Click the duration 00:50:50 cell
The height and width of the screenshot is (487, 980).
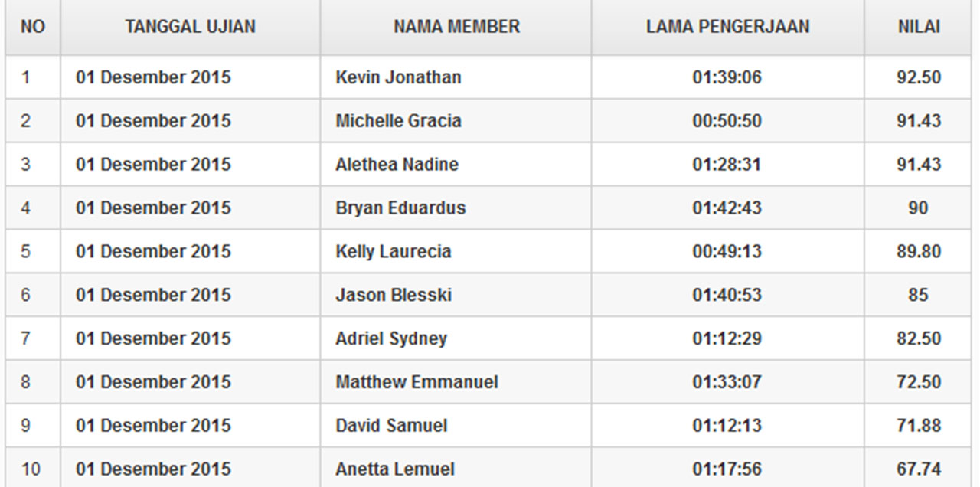coord(728,121)
